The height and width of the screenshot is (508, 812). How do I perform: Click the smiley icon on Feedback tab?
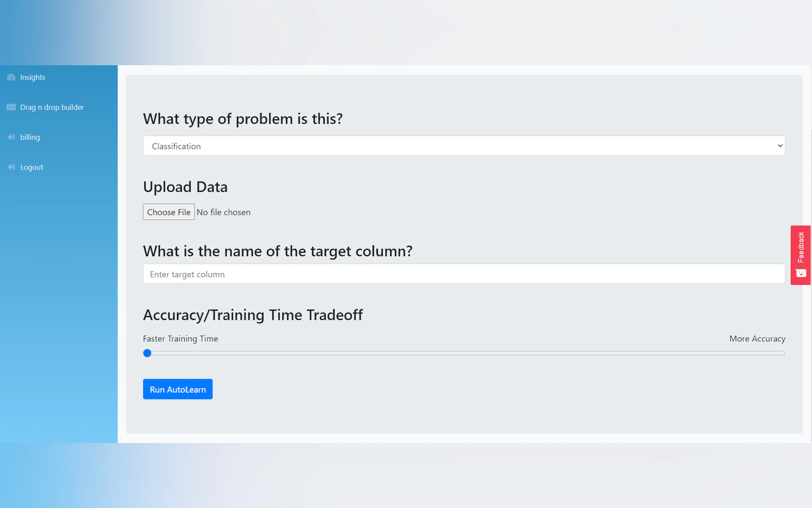801,273
